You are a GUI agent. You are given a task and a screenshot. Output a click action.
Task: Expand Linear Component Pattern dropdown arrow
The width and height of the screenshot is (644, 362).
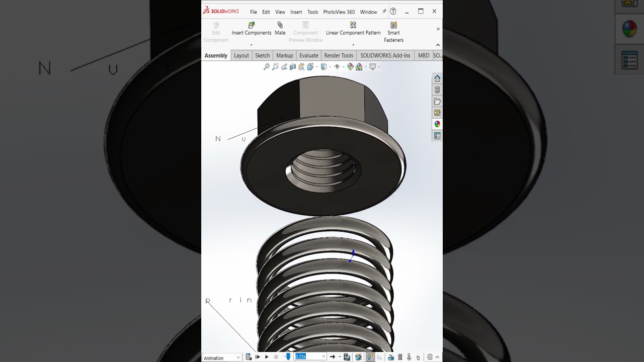353,45
